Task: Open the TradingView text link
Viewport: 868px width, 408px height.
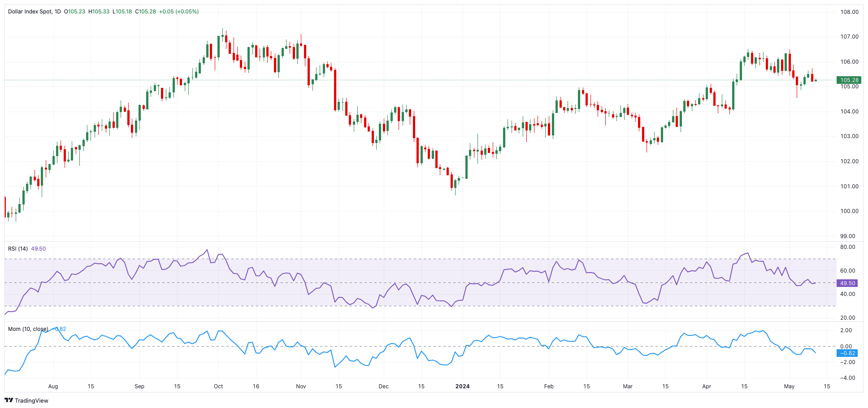Action: pos(31,400)
